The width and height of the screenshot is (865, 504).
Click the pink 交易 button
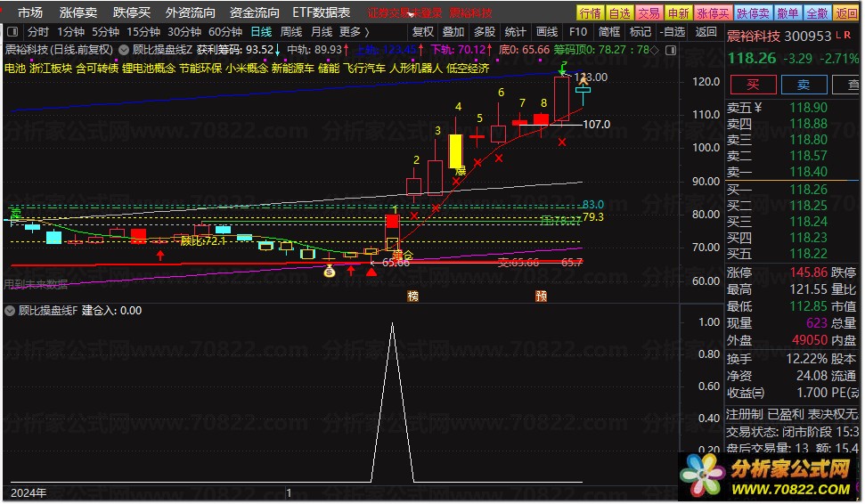649,12
